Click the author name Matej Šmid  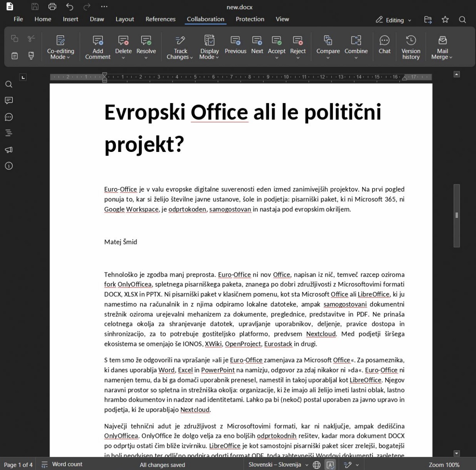pyautogui.click(x=121, y=242)
